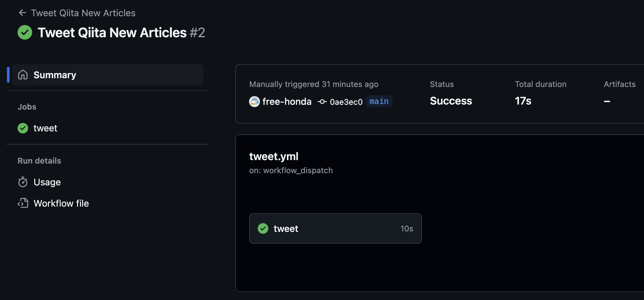The width and height of the screenshot is (644, 300).
Task: Click the Tweet Qiita New Articles breadcrumb
Action: coord(83,12)
